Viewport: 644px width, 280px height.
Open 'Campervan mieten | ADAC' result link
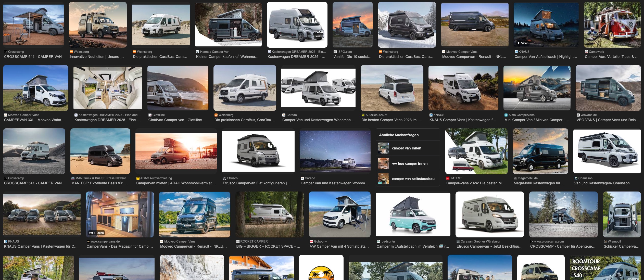tap(175, 183)
